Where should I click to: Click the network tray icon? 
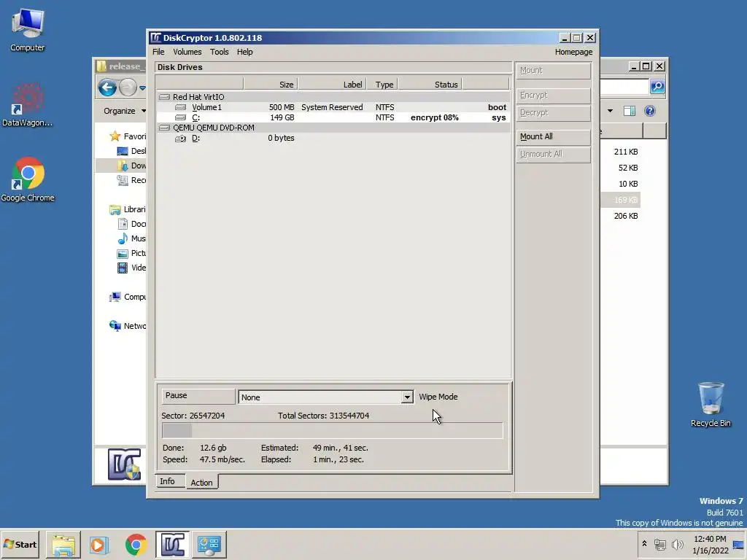pos(660,544)
